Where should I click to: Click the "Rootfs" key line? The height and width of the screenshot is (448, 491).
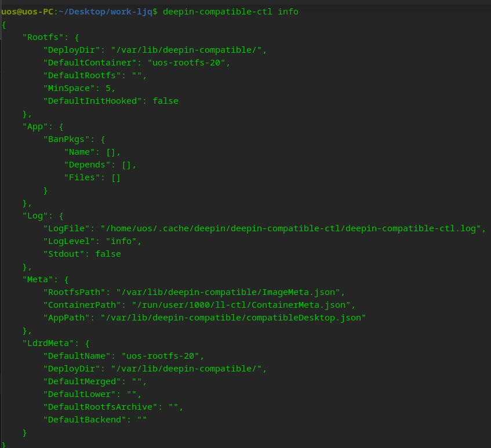51,37
